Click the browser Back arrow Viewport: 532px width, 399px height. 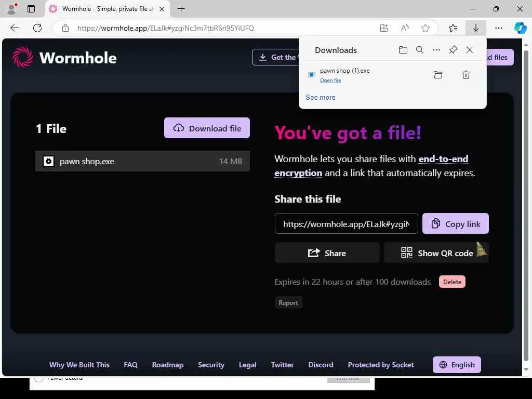[x=14, y=28]
